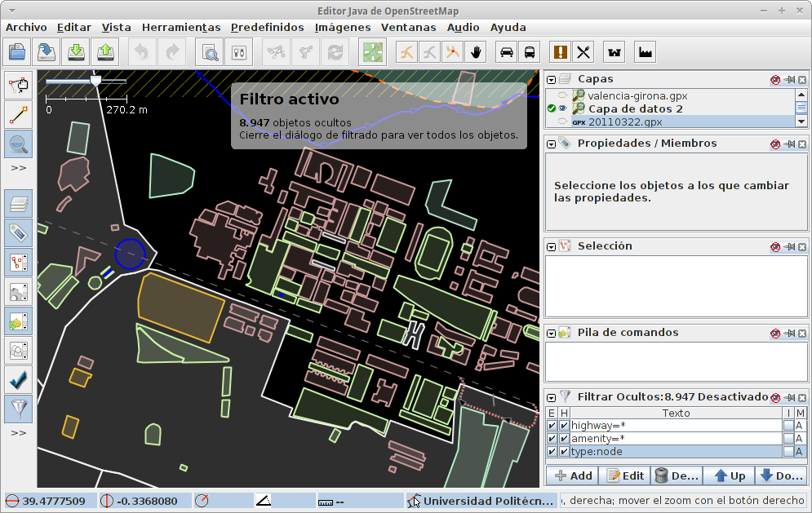Toggle the filter funnel button in the left toolbar
The image size is (812, 513).
18,408
